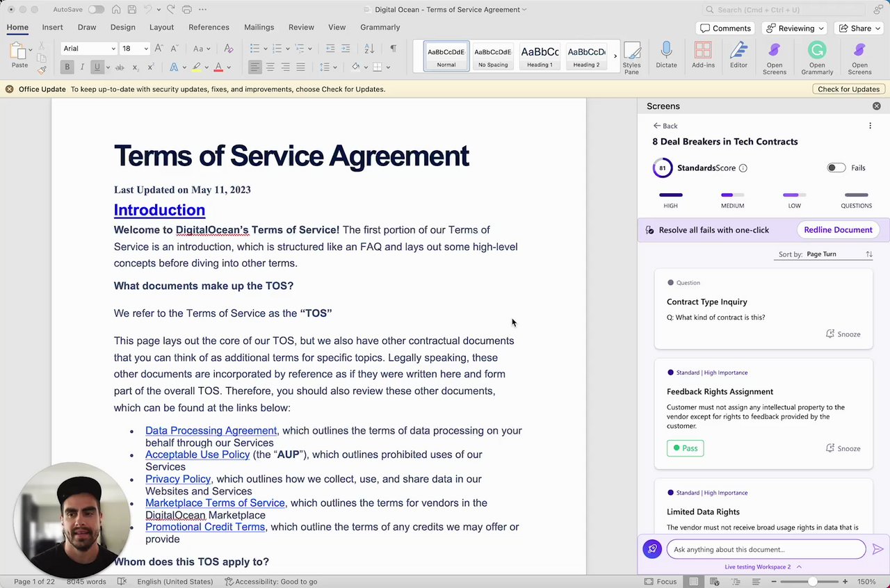Click the Screens rocket icon beside the input
890x588 pixels.
[652, 549]
